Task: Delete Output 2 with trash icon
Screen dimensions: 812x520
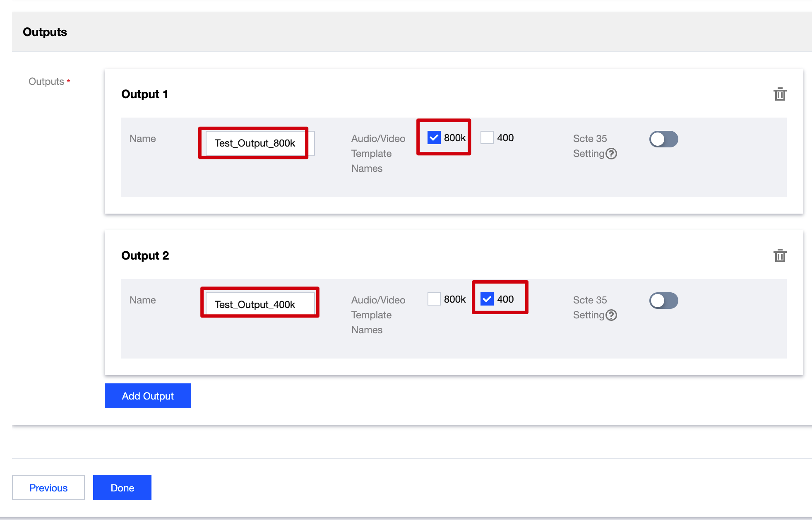Action: pyautogui.click(x=780, y=256)
